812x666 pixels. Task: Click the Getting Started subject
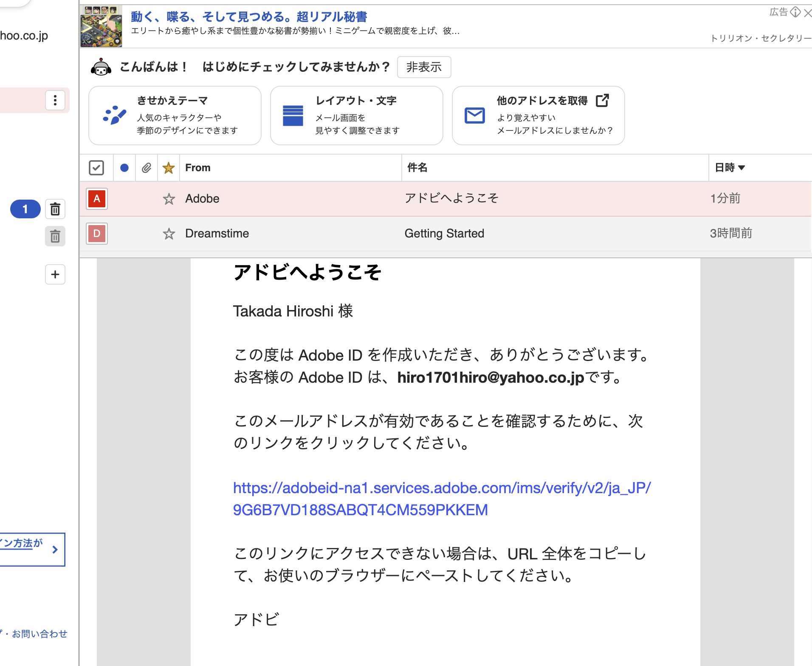444,234
